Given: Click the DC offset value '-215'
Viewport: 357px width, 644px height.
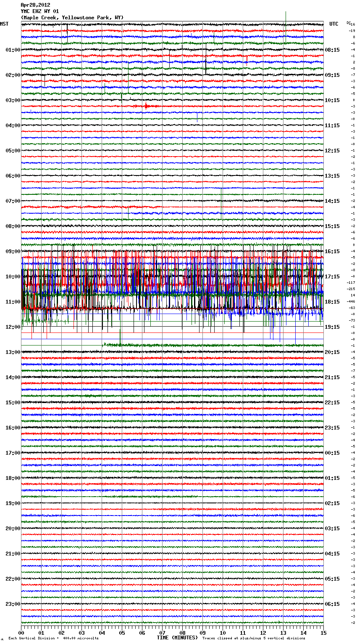Looking at the screenshot, I should coord(351,289).
